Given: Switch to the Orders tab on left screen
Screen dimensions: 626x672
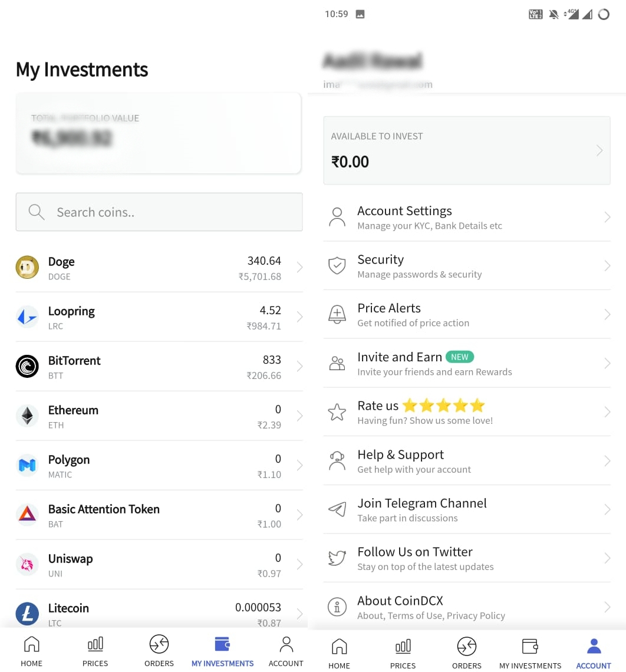Looking at the screenshot, I should click(159, 650).
